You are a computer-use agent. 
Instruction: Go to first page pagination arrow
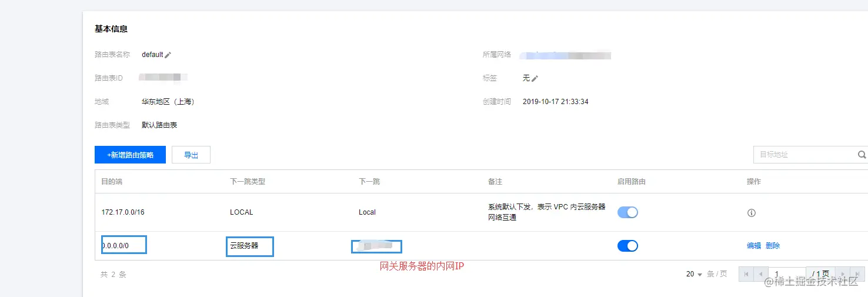(x=746, y=274)
